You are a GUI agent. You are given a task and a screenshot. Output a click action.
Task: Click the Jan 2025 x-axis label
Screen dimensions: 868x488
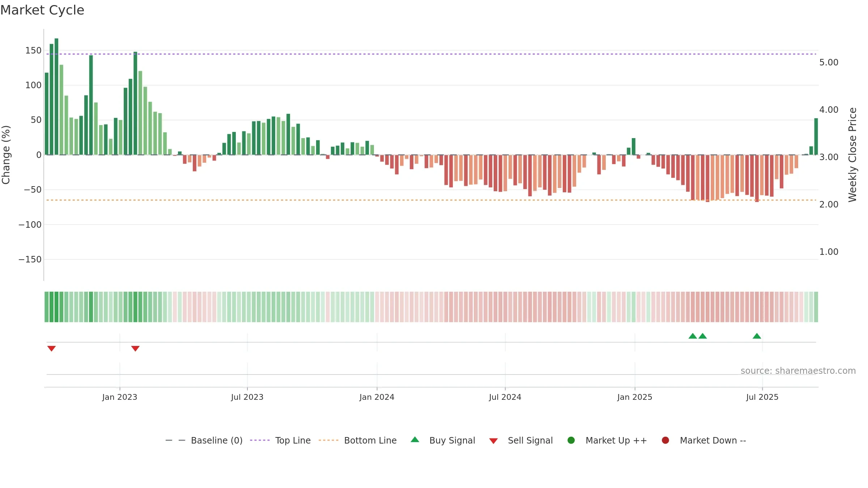click(635, 397)
